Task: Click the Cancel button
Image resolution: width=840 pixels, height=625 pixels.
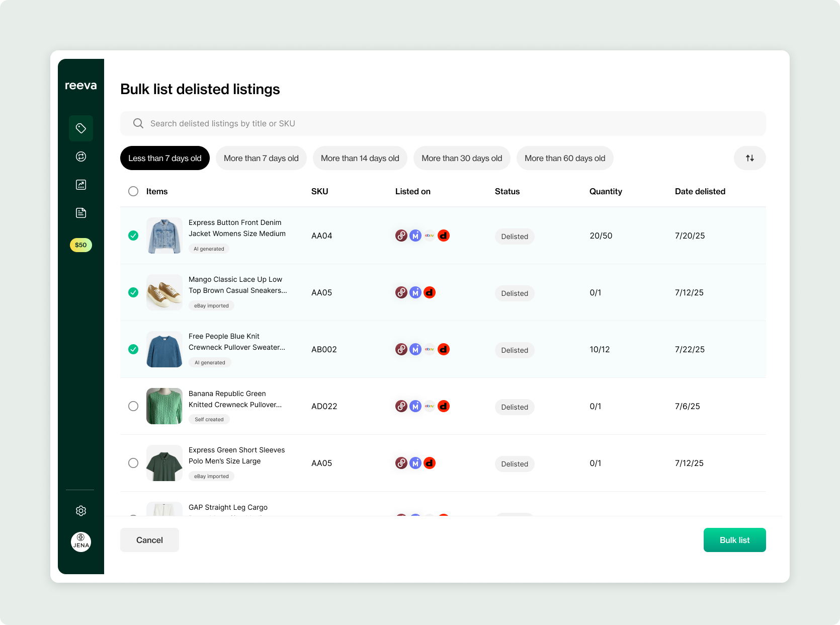Action: pos(149,540)
